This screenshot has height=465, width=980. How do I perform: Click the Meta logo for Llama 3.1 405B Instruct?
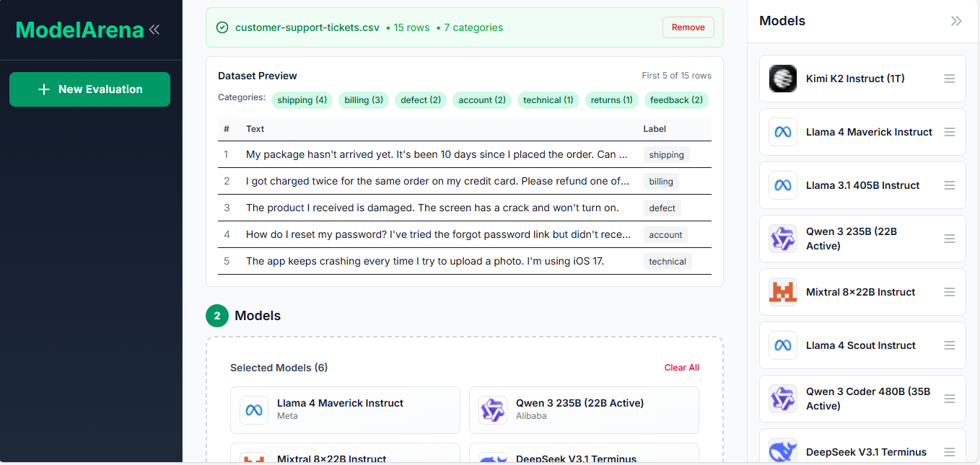pyautogui.click(x=783, y=185)
